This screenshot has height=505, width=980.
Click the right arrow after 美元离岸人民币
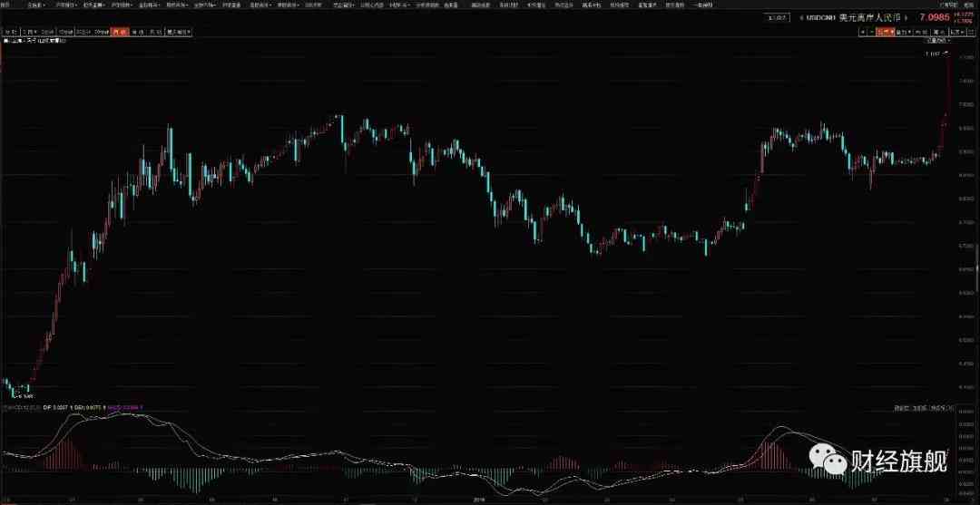tap(906, 18)
